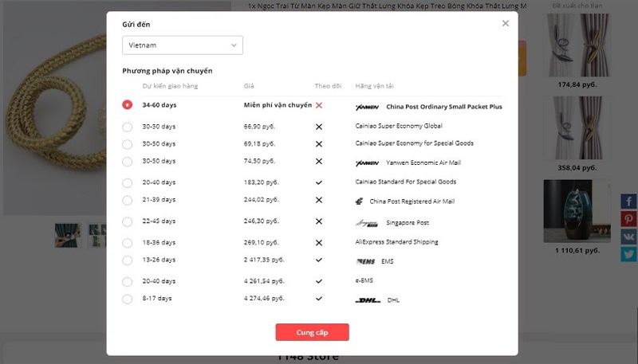Click the 183,20 руб. price
638x364 pixels.
pyautogui.click(x=262, y=182)
